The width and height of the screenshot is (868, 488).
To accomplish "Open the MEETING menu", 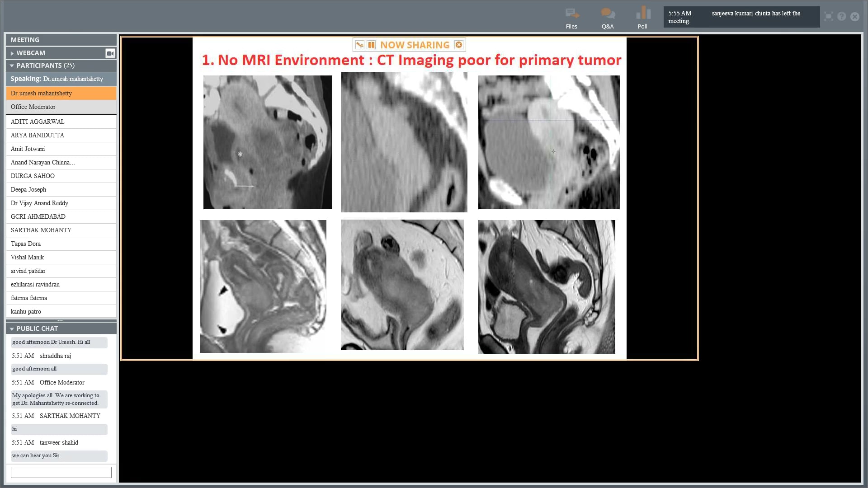I will point(25,40).
